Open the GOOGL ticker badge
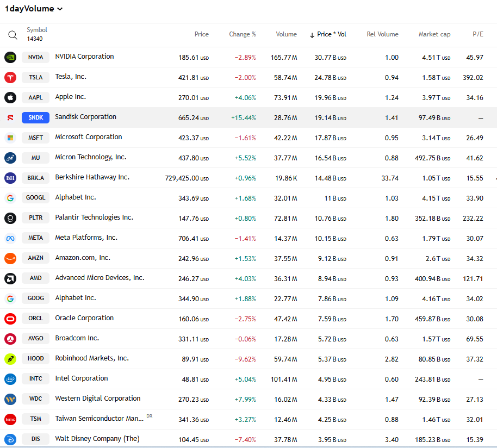Image resolution: width=497 pixels, height=448 pixels. click(x=35, y=198)
